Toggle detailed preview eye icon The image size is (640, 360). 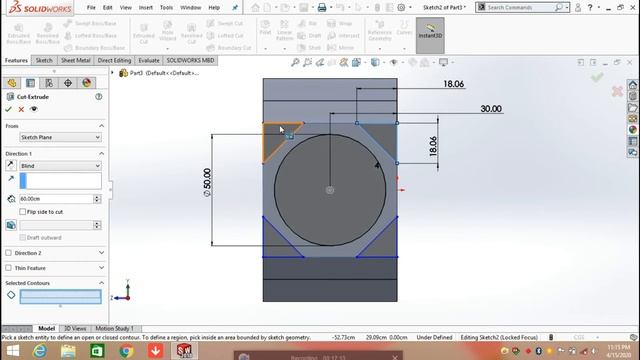click(x=34, y=109)
